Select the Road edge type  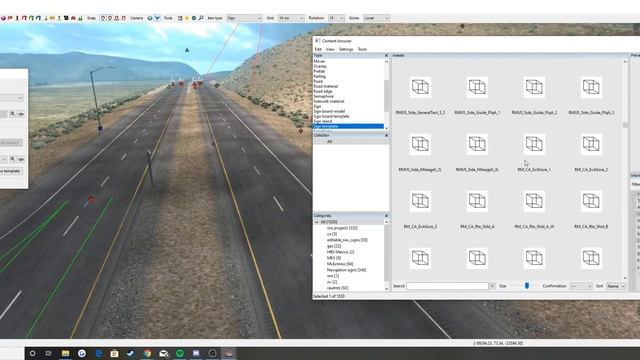pyautogui.click(x=322, y=91)
